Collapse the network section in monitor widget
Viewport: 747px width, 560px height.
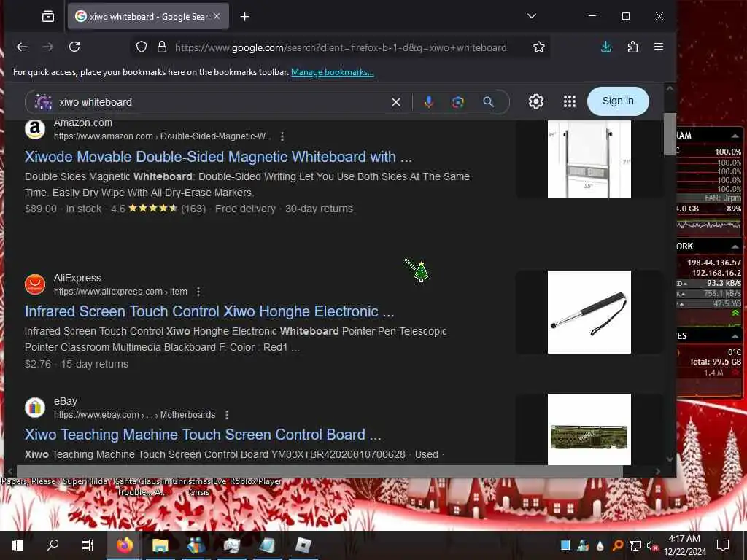pos(735,246)
